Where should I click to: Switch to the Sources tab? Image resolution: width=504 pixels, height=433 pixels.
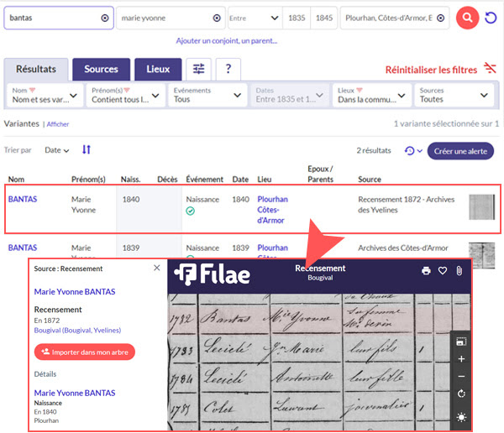101,69
